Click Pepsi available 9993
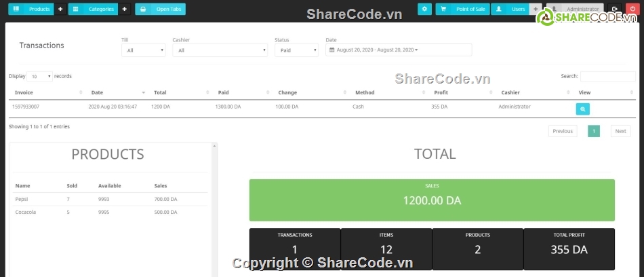Screen dimensions: 644x277 104,199
